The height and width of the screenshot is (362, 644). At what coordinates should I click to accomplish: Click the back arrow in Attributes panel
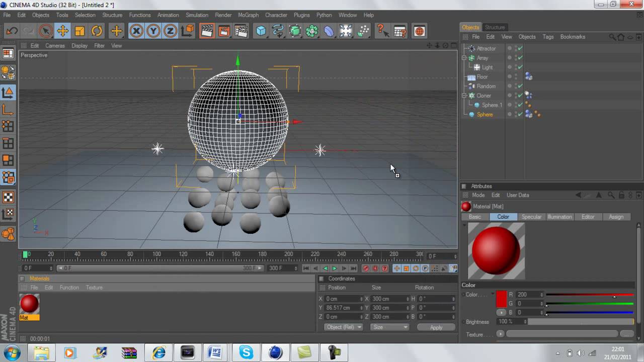click(578, 195)
